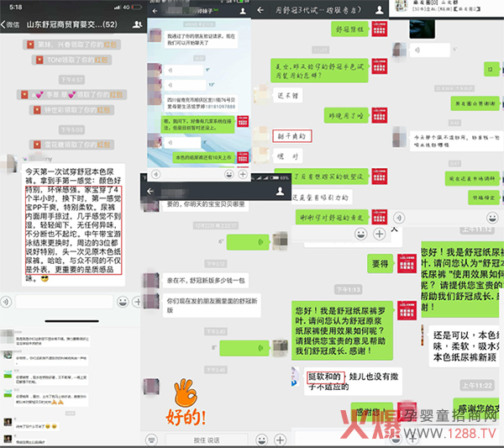
Task: Tap the orange 好的! OK-hand sticker
Action: point(186,403)
